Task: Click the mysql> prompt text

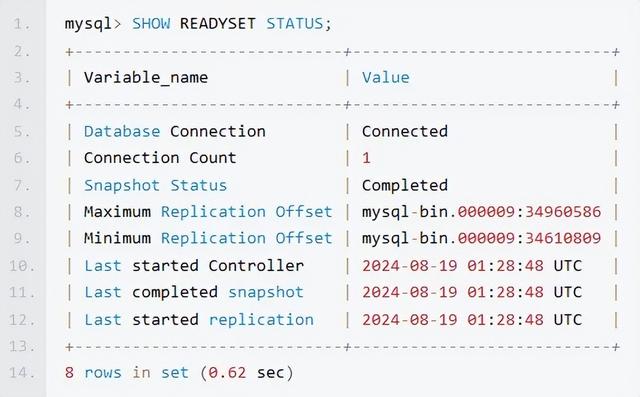Action: click(93, 24)
